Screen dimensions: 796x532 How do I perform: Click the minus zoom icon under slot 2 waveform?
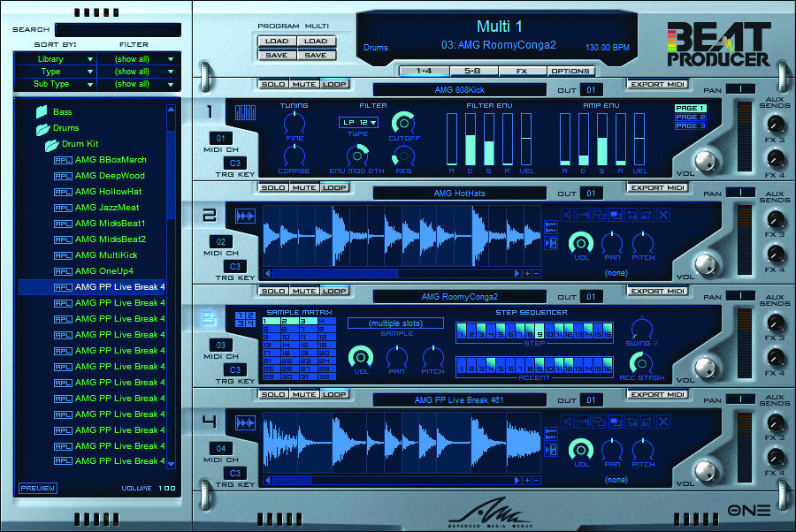[x=537, y=273]
